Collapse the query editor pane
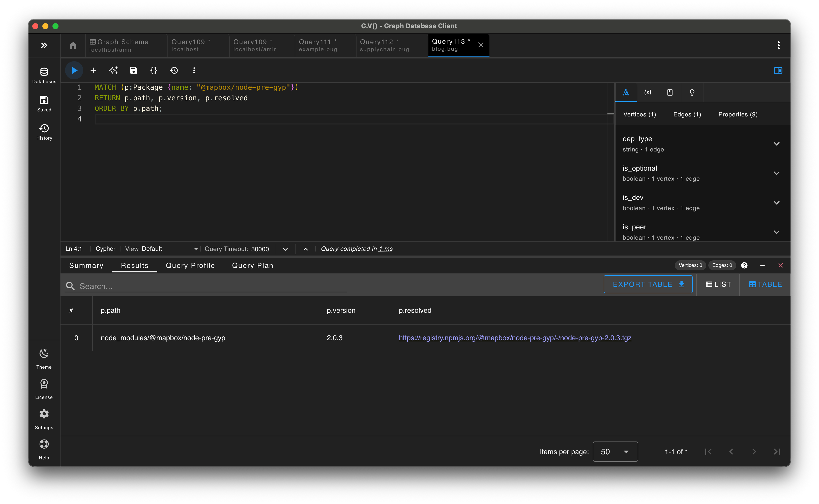The image size is (819, 504). [305, 249]
